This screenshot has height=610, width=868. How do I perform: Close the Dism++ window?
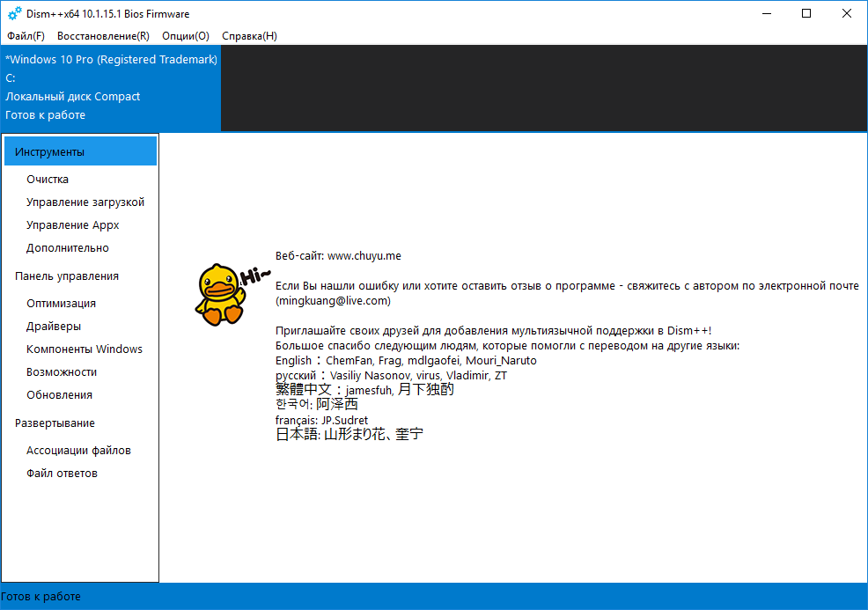pos(846,13)
